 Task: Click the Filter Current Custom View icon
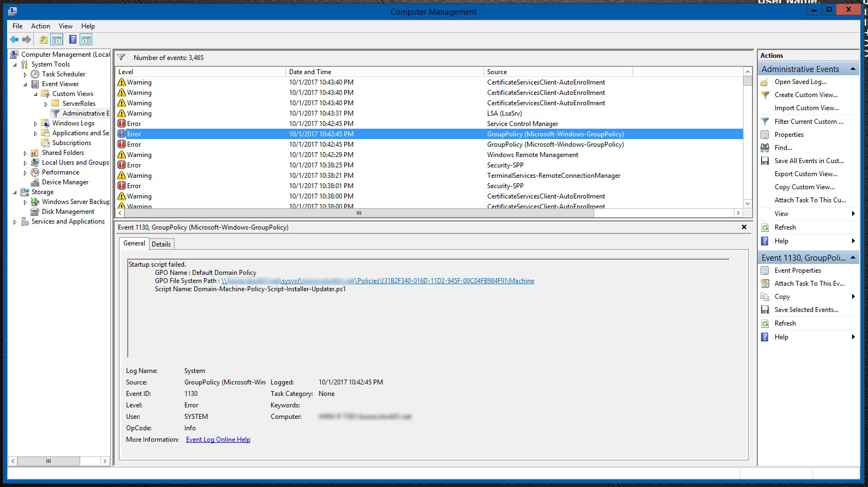point(765,122)
